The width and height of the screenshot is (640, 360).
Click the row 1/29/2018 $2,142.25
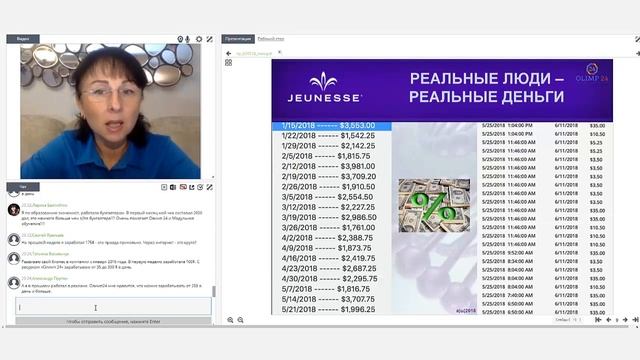(x=328, y=146)
